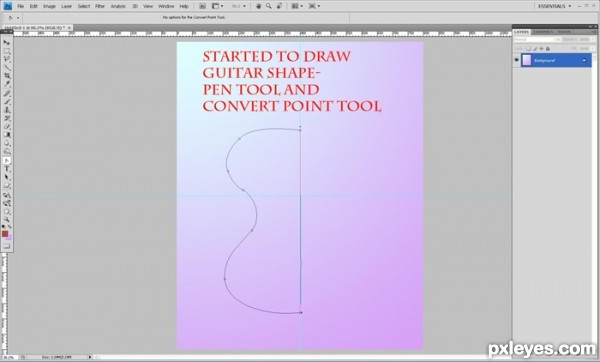
Task: Select the Dodge tool
Action: pyautogui.click(x=7, y=152)
